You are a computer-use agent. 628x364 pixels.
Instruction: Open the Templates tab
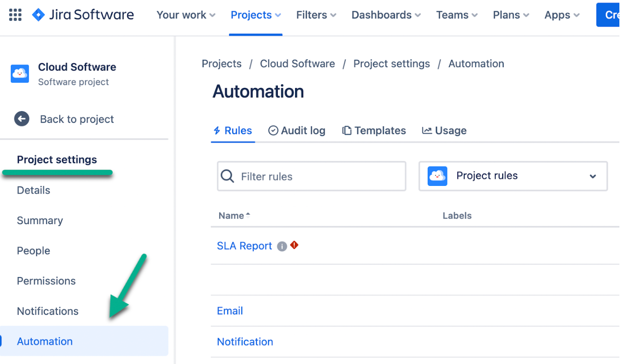coord(374,131)
